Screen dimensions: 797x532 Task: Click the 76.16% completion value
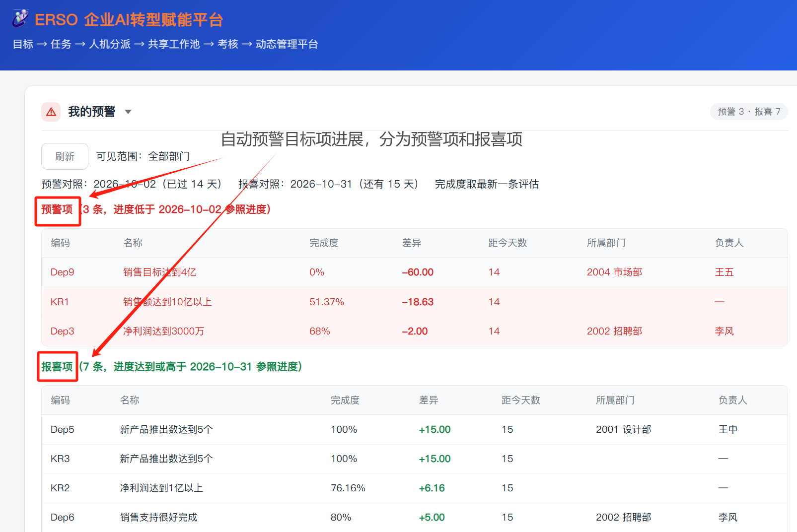348,488
